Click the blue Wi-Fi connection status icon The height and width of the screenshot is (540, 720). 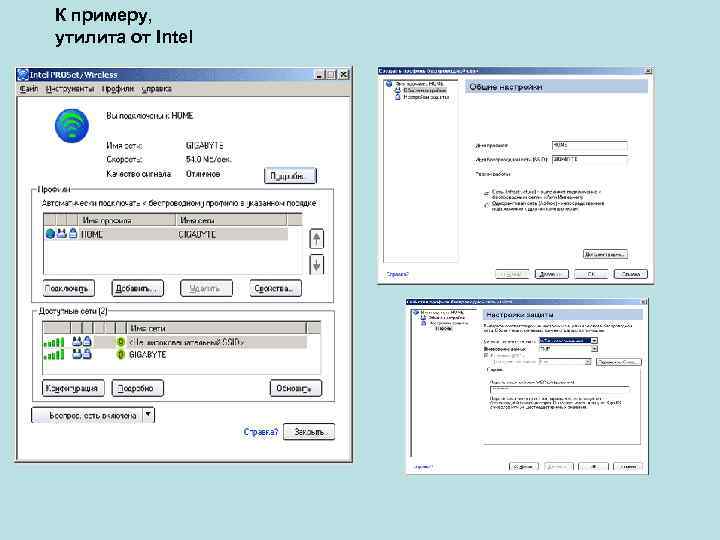pos(72,126)
